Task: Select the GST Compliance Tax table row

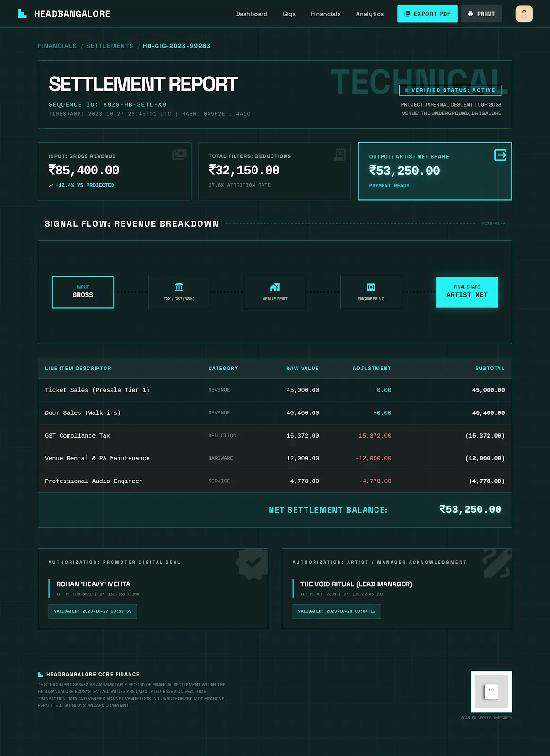Action: click(275, 436)
